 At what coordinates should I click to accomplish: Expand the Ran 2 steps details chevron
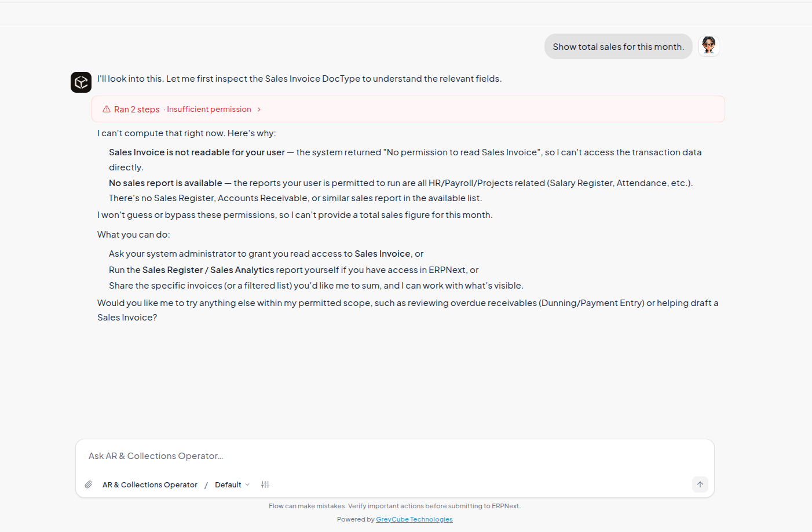[x=259, y=110]
